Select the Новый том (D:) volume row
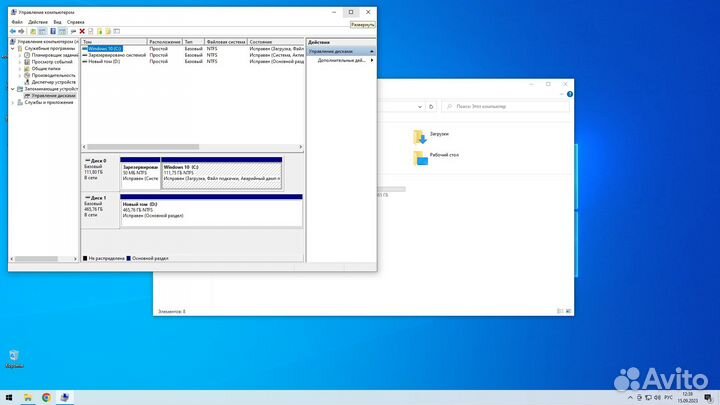 tap(193, 61)
